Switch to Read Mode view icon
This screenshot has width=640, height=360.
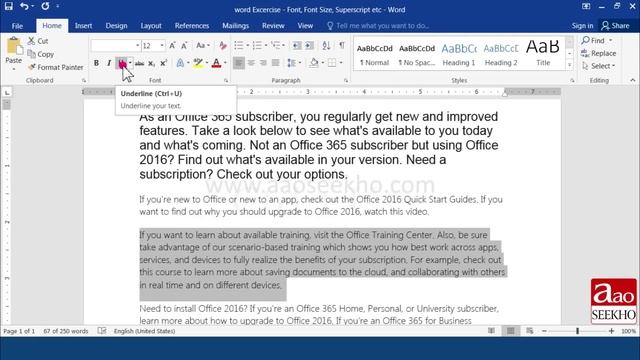point(491,331)
